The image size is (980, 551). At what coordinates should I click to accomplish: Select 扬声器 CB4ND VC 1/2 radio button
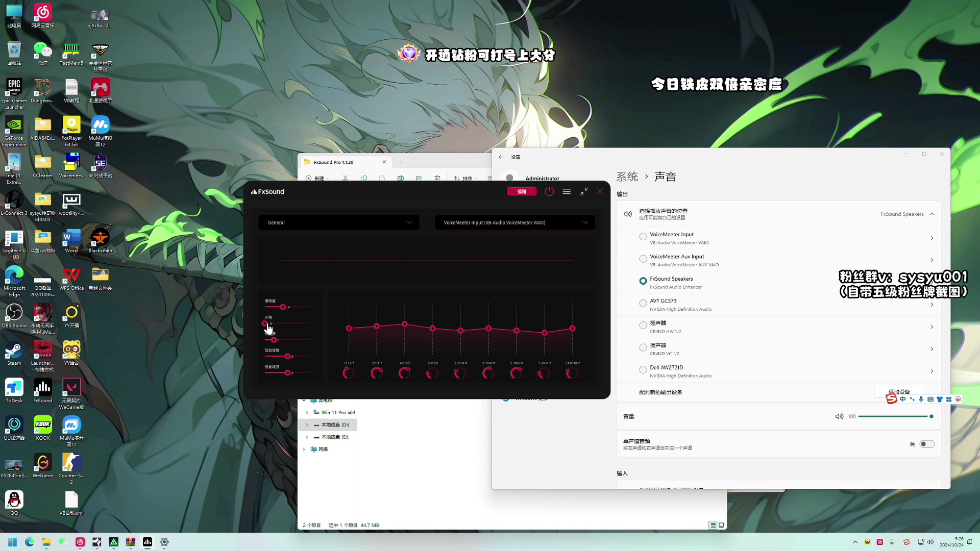(x=643, y=347)
